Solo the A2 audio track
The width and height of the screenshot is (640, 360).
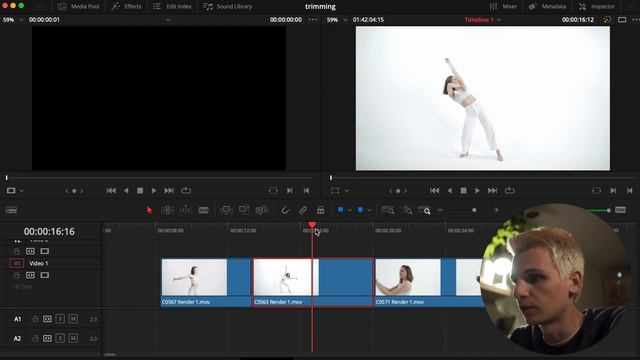60,338
